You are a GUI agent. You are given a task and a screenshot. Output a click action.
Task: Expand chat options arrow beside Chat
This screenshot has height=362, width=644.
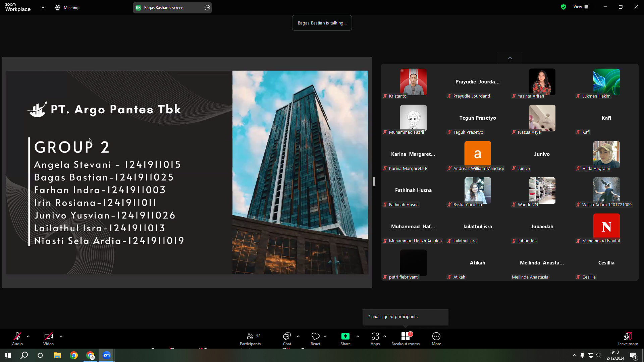(298, 336)
